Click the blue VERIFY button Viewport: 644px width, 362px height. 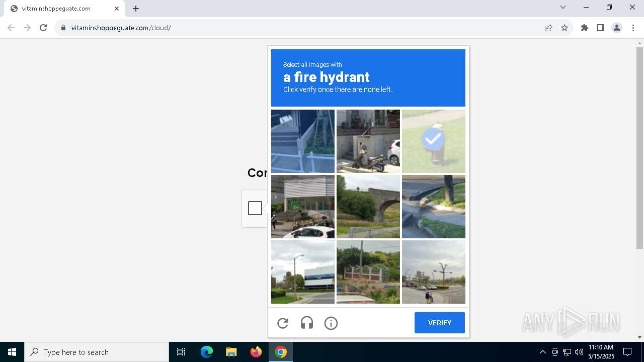(440, 323)
